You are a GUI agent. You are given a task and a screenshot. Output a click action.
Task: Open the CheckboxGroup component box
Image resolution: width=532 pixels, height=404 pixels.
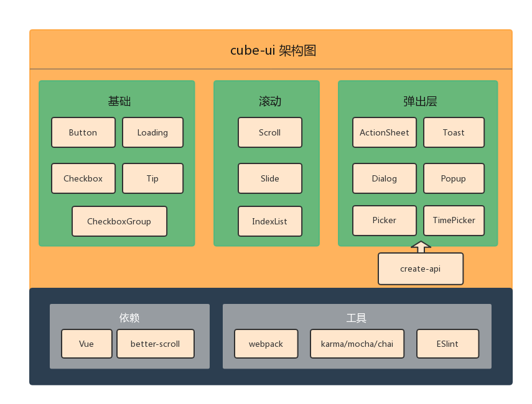119,221
